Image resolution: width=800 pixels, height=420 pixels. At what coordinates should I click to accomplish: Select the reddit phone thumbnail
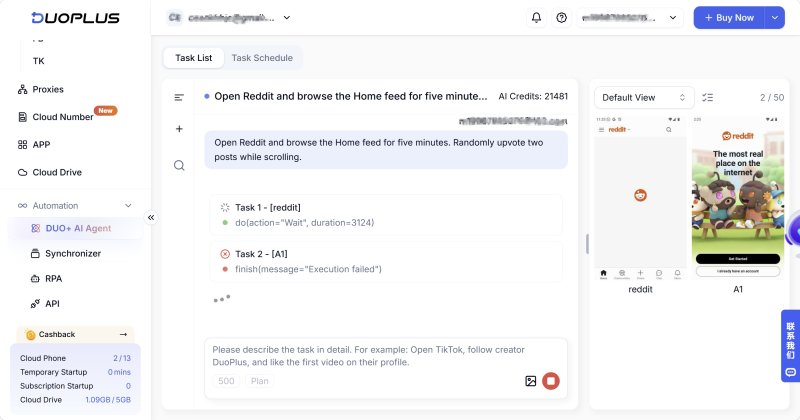[640, 197]
